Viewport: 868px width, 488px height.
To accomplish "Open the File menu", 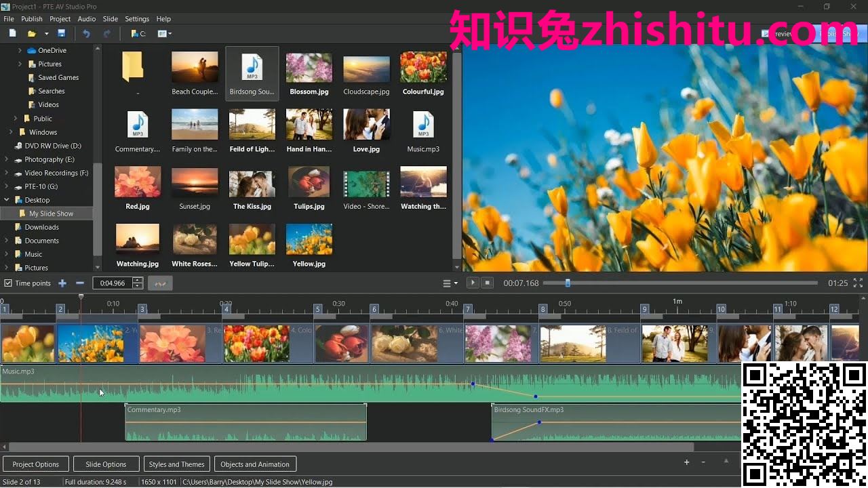I will coord(9,19).
